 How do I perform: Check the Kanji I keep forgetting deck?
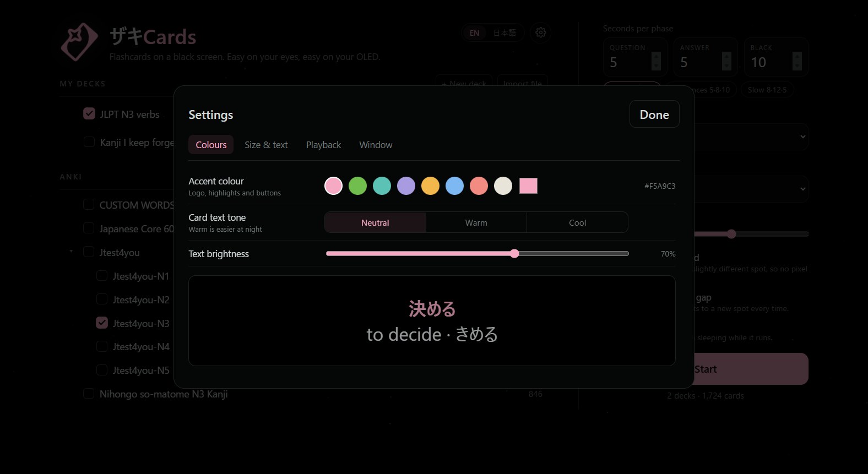89,142
